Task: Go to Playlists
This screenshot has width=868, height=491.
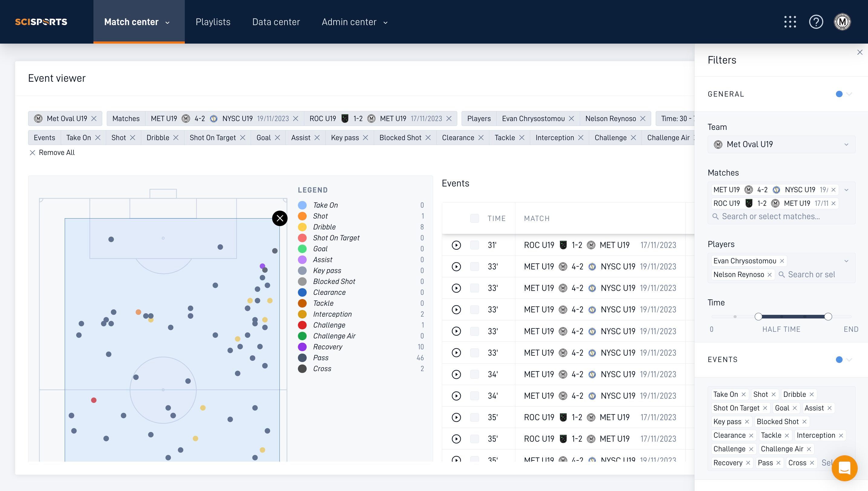Action: coord(213,22)
